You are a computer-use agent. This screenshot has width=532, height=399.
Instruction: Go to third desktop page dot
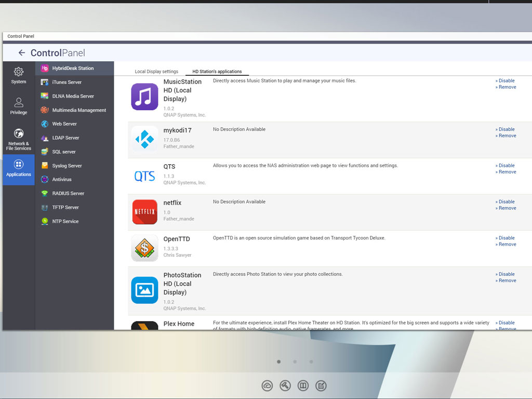tap(311, 362)
